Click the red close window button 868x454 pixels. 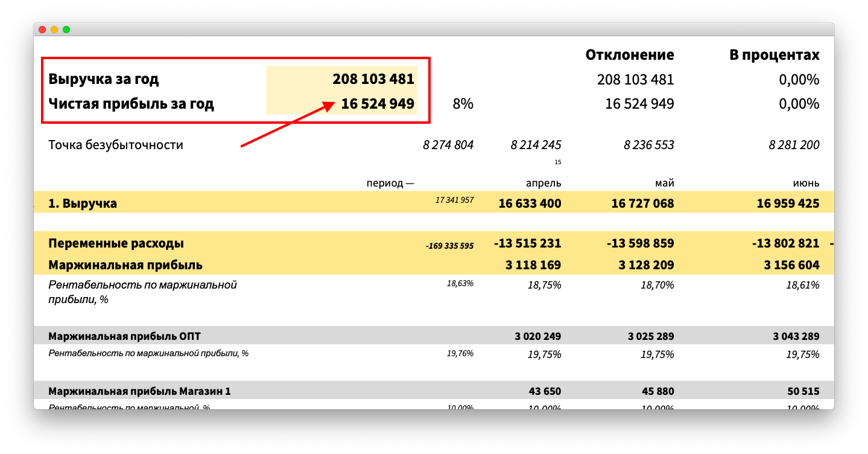[x=42, y=30]
